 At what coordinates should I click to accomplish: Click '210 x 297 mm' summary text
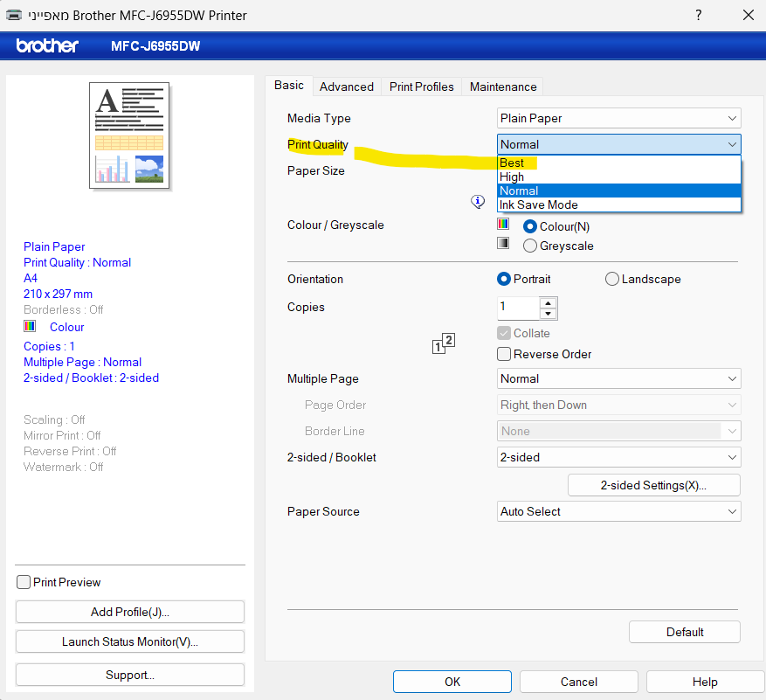[58, 294]
